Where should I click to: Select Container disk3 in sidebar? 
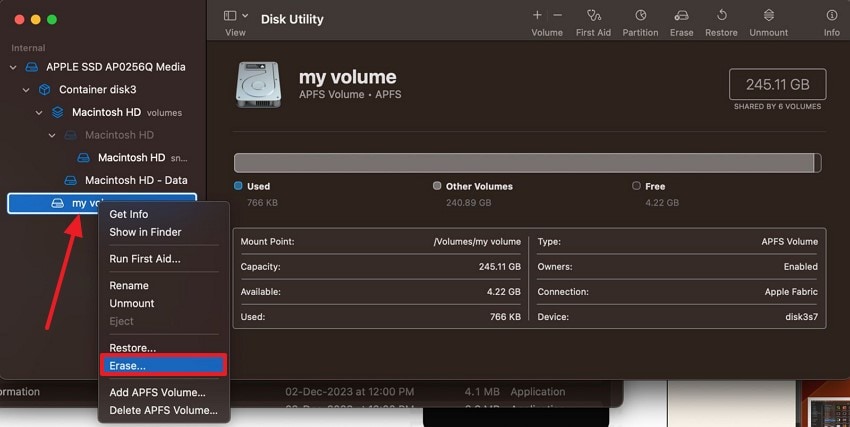coord(98,89)
